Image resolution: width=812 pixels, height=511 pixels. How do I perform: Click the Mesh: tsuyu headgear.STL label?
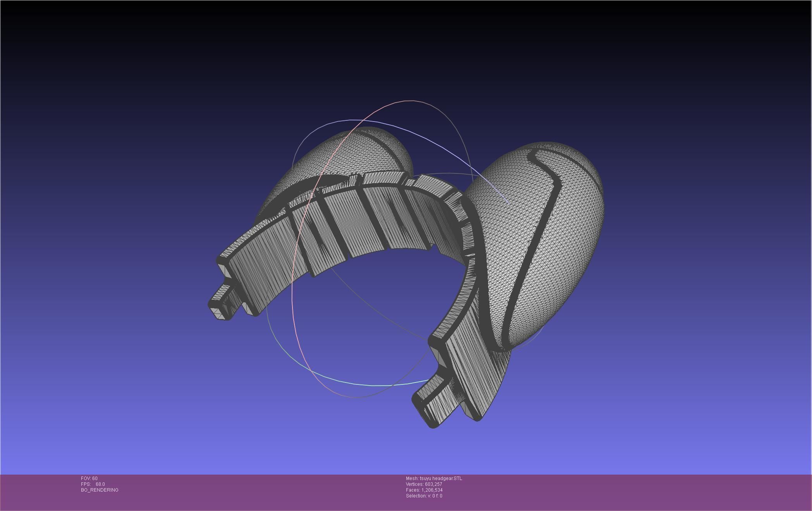[434, 478]
